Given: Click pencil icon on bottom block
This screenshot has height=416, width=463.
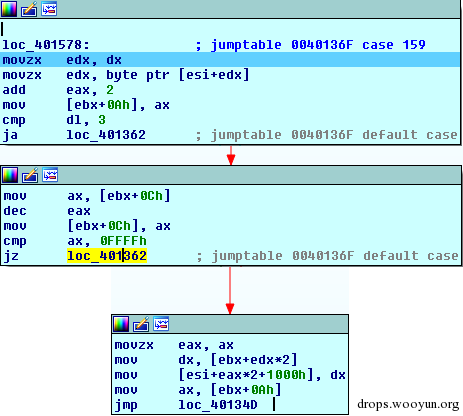Looking at the screenshot, I should tap(141, 324).
